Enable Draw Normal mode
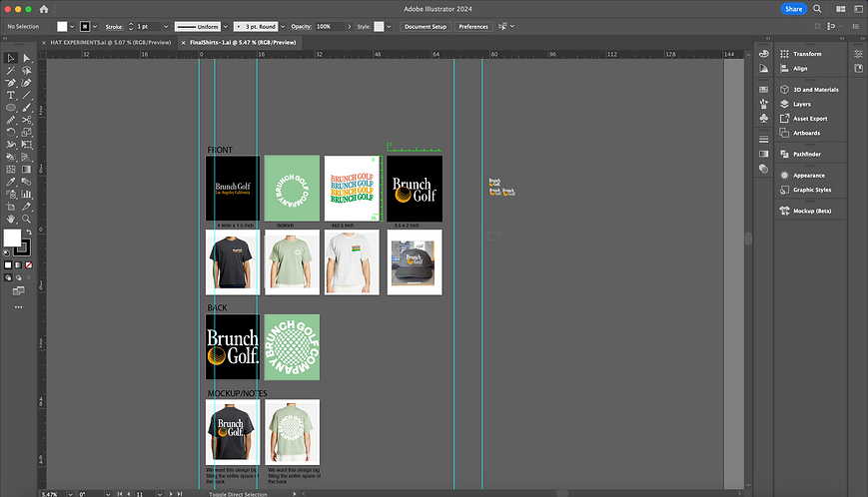This screenshot has height=497, width=868. point(8,277)
